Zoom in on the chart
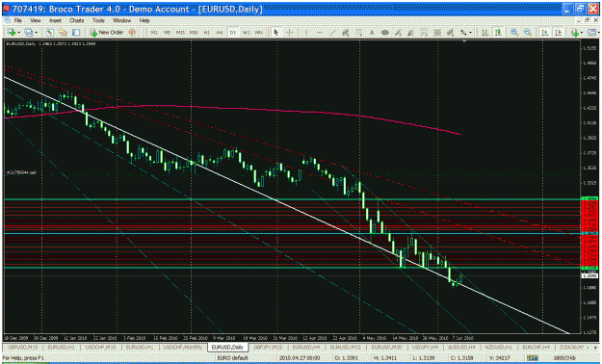The image size is (602, 364). click(515, 33)
